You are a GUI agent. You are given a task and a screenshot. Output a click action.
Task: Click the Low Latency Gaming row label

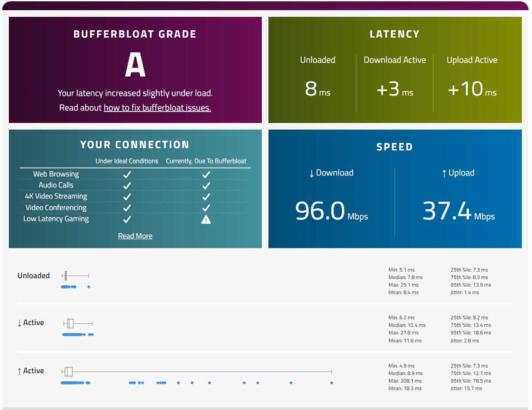click(x=56, y=219)
